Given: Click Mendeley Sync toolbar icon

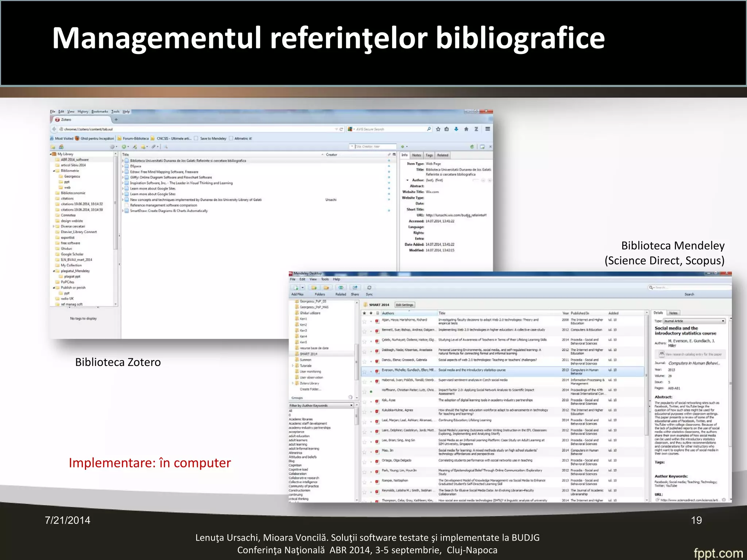Looking at the screenshot, I should [x=369, y=288].
